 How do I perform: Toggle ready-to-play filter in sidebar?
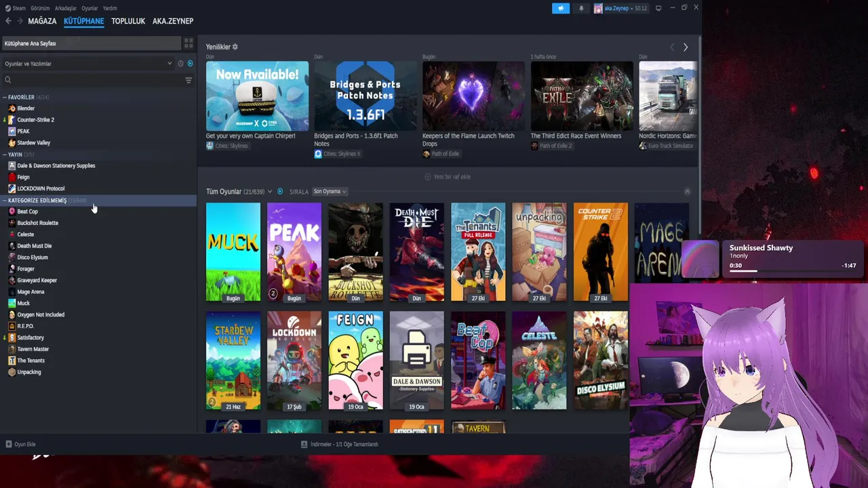click(x=190, y=63)
